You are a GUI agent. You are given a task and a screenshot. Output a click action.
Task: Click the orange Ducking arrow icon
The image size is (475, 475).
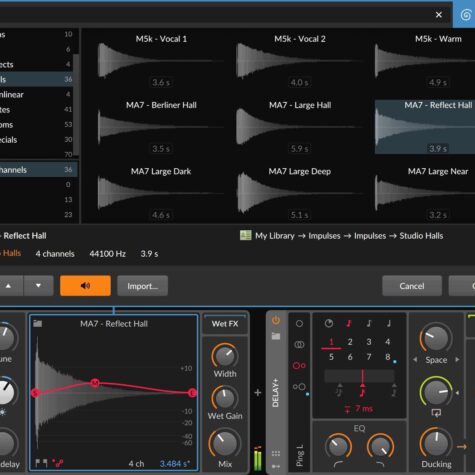point(462,447)
